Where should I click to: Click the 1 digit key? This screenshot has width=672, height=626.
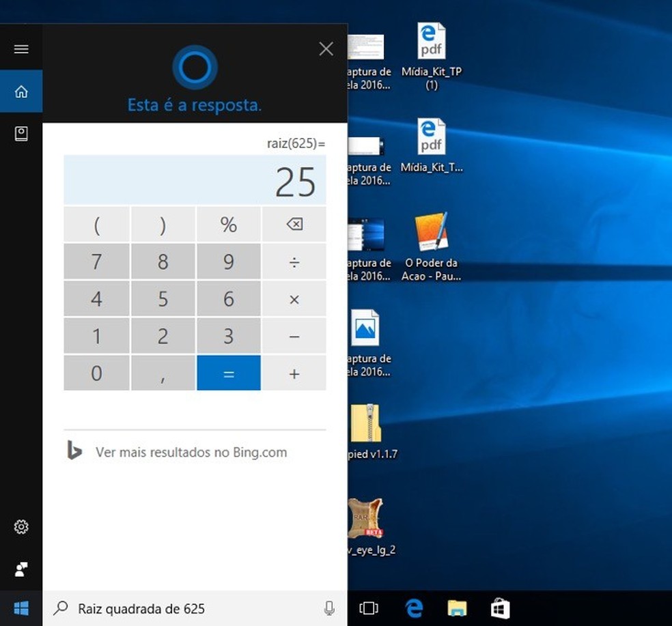pyautogui.click(x=97, y=336)
